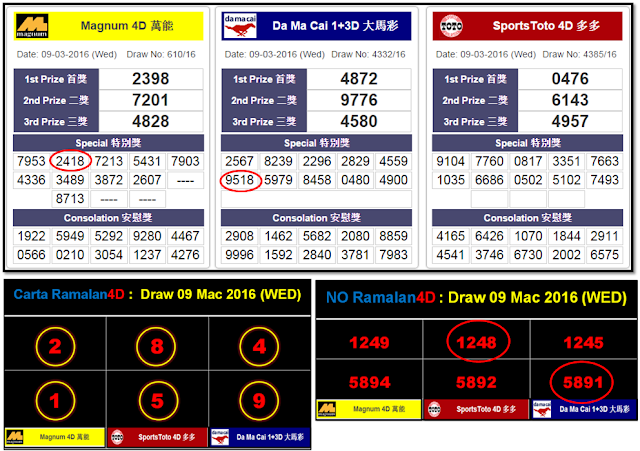Click Magnum 3rd prize number 4828
This screenshot has width=640, height=451.
[151, 121]
